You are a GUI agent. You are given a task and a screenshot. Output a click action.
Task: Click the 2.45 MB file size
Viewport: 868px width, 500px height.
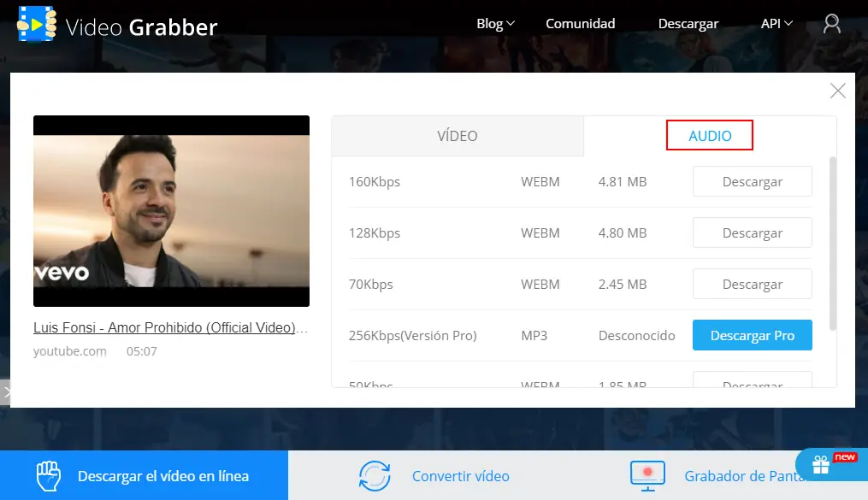click(x=623, y=285)
